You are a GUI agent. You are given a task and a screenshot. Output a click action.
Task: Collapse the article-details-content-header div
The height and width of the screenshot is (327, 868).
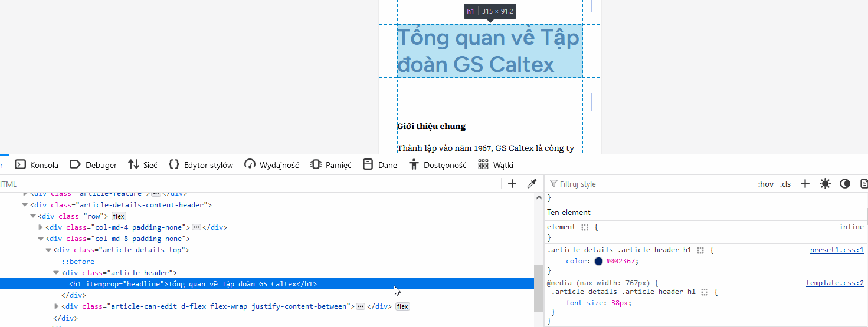25,205
